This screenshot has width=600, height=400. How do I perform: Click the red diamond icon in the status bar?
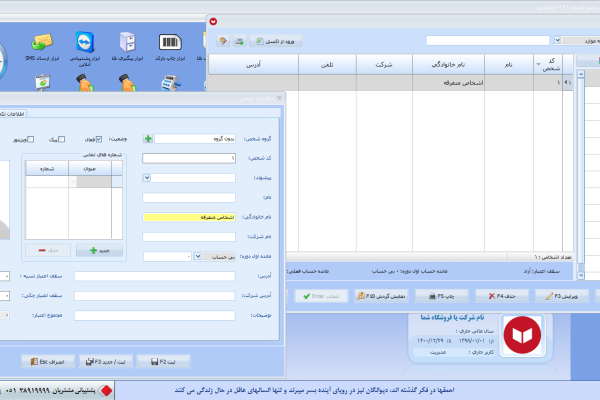106,390
